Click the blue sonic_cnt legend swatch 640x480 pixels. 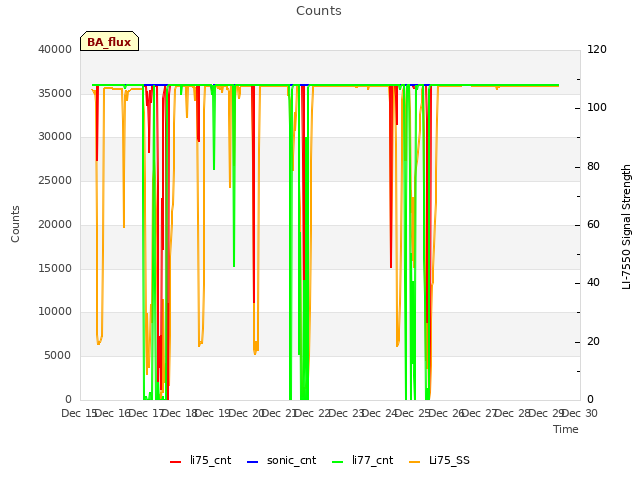coord(253,462)
